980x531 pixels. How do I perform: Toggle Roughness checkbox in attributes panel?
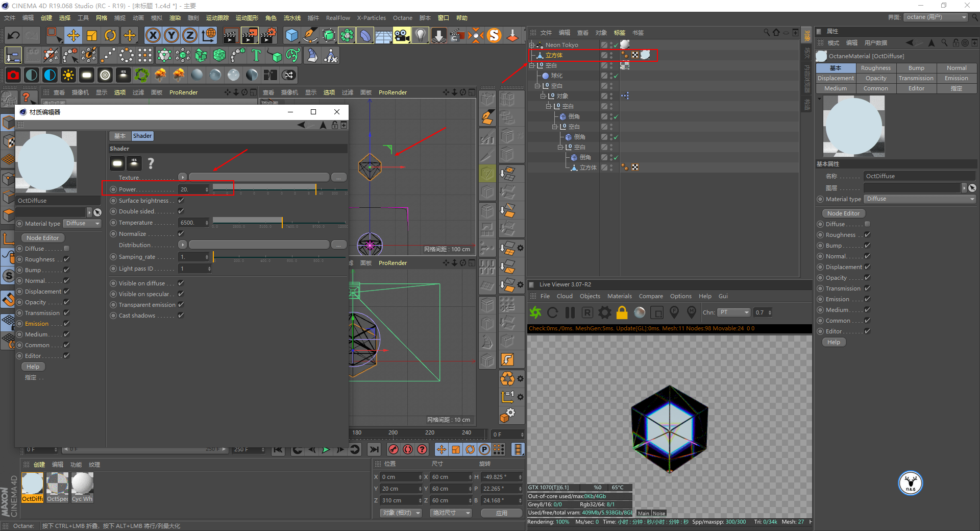point(867,235)
